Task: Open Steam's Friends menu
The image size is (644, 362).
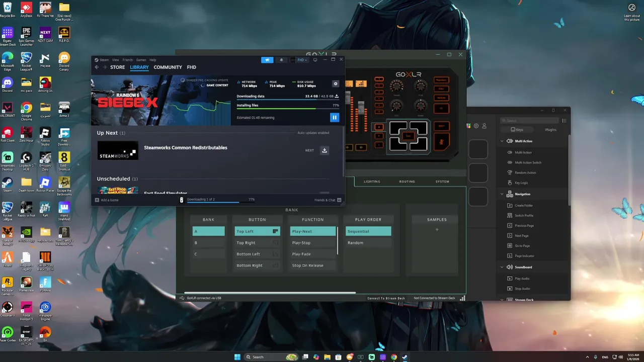Action: pyautogui.click(x=128, y=60)
